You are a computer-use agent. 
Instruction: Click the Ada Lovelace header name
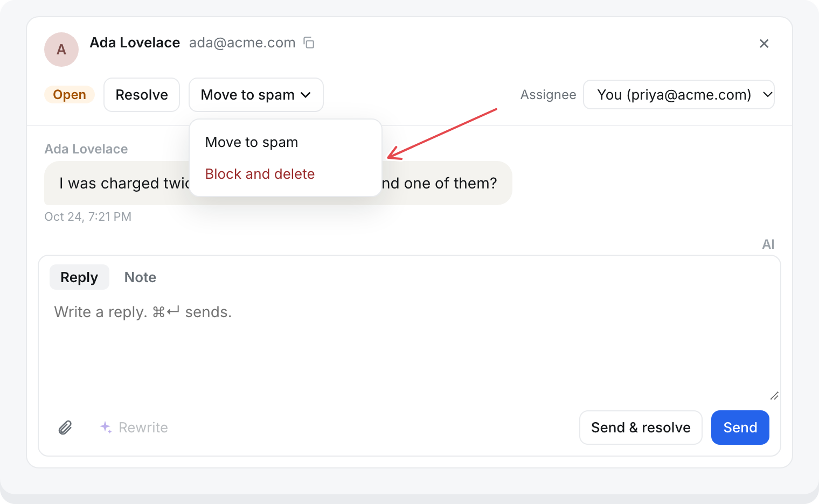point(135,43)
